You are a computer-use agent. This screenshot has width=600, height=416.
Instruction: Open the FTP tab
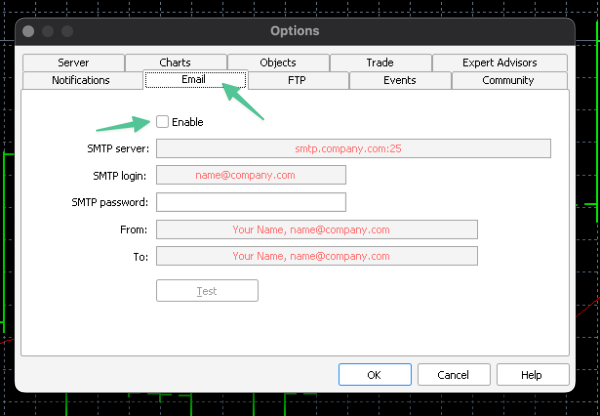coord(297,80)
